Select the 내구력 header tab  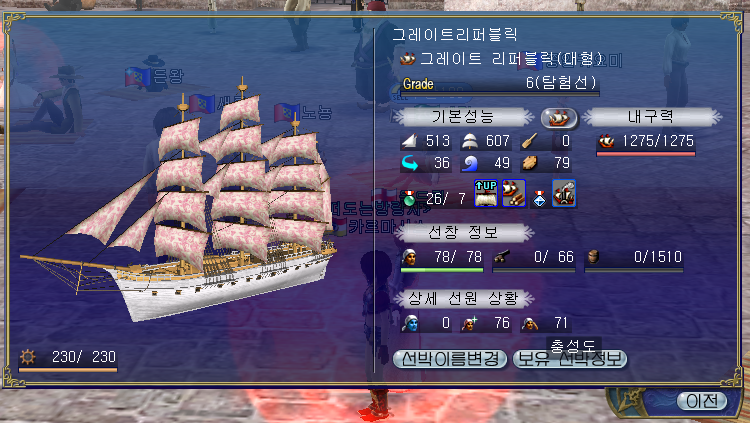click(x=651, y=117)
